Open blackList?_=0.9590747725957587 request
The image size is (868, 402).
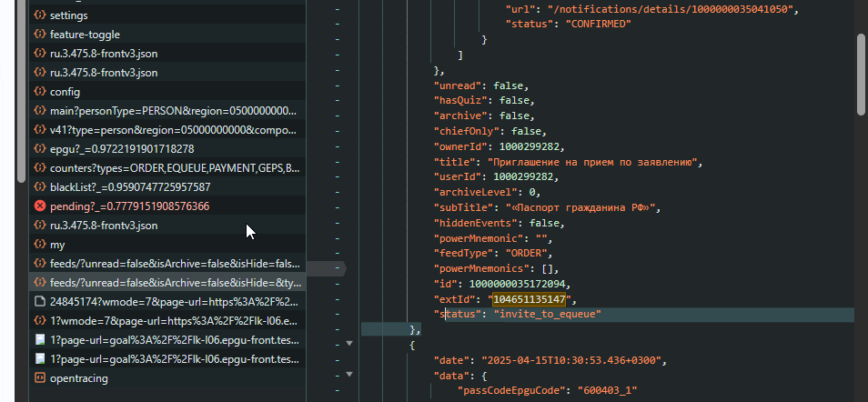tap(167, 187)
